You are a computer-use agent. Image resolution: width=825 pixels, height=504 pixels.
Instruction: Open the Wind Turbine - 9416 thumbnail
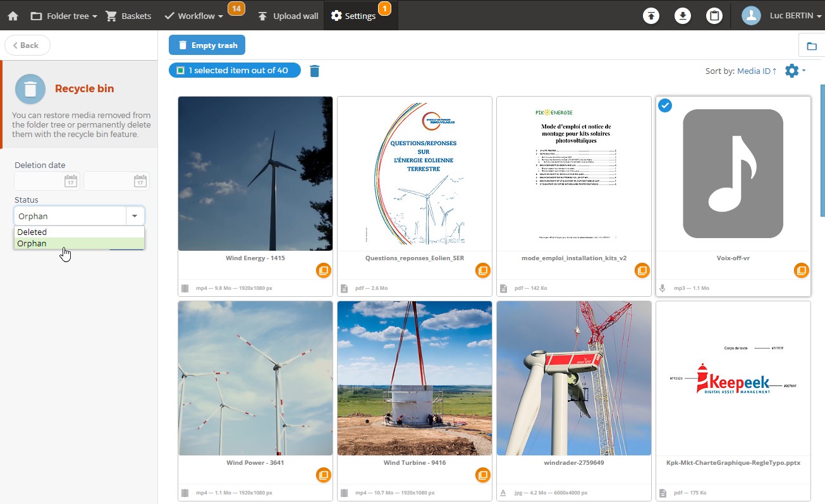415,378
